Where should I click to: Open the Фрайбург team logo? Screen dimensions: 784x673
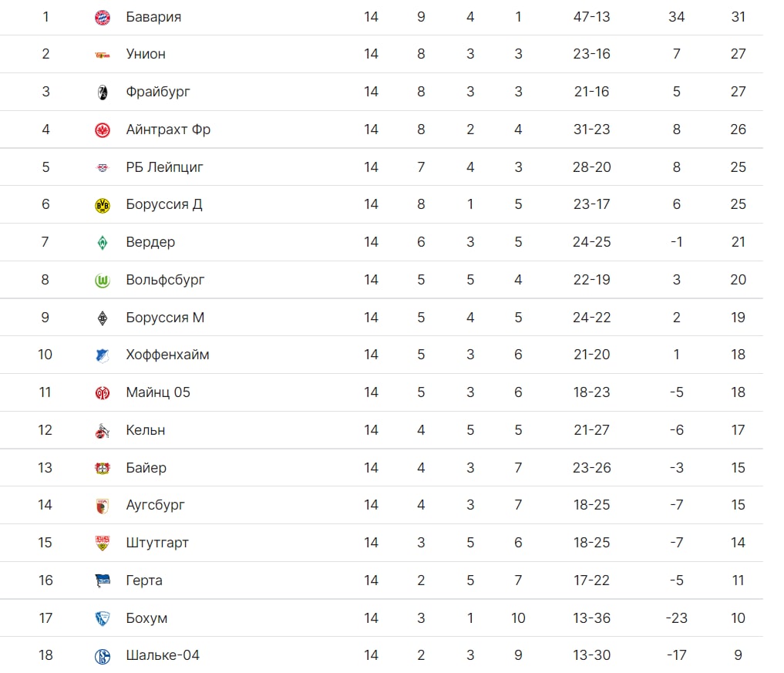click(x=103, y=93)
